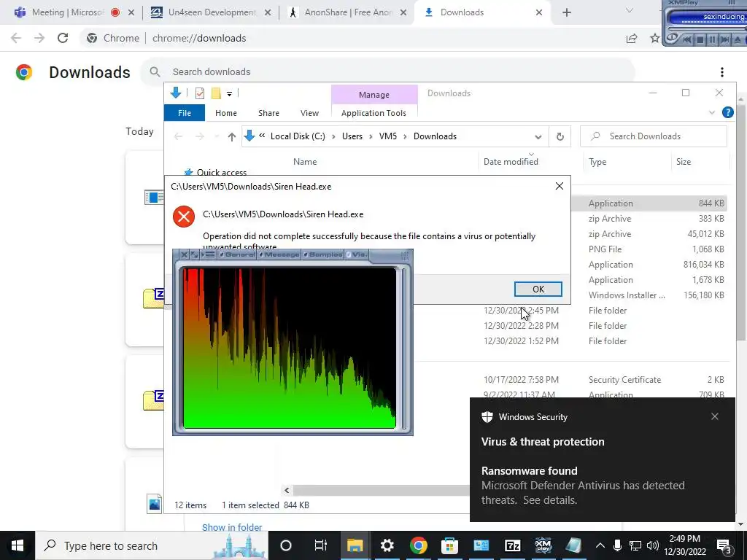747x560 pixels.
Task: Open the File menu in Explorer
Action: [185, 113]
